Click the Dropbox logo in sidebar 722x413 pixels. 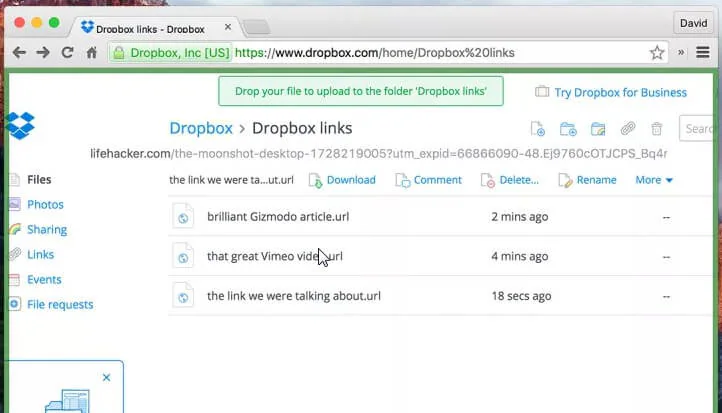tap(20, 125)
